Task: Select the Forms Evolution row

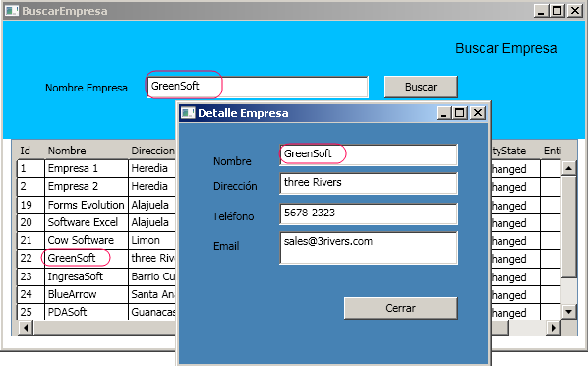Action: 96,205
